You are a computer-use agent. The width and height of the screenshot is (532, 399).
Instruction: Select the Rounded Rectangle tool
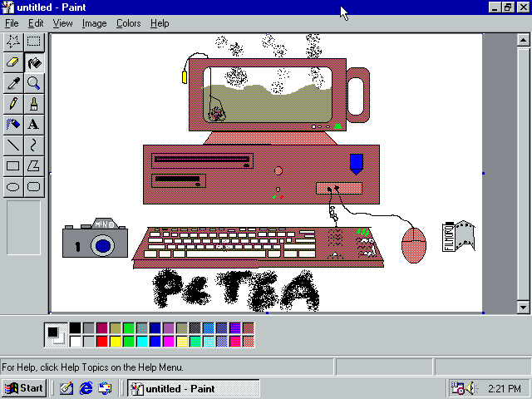click(x=34, y=186)
